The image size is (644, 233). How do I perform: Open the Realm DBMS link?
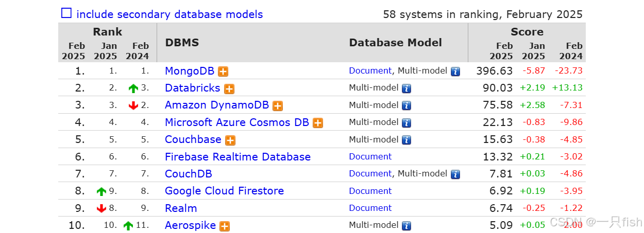coord(181,208)
